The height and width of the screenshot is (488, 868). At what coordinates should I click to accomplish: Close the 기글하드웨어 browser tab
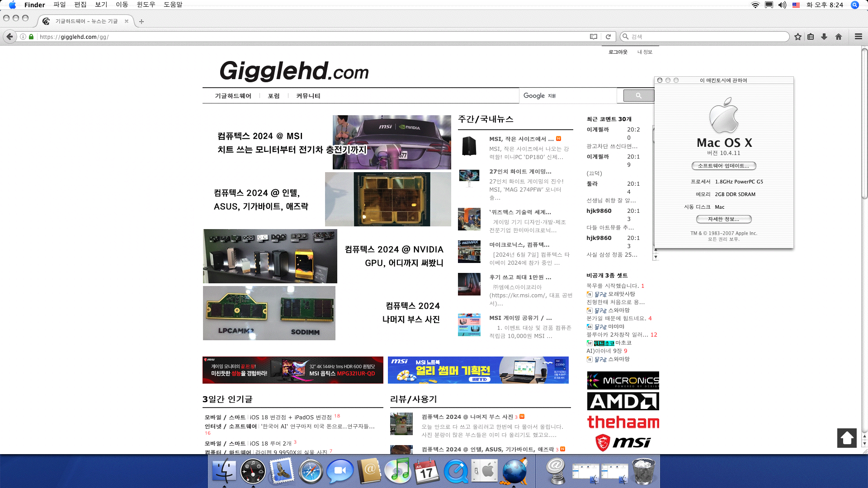point(127,21)
